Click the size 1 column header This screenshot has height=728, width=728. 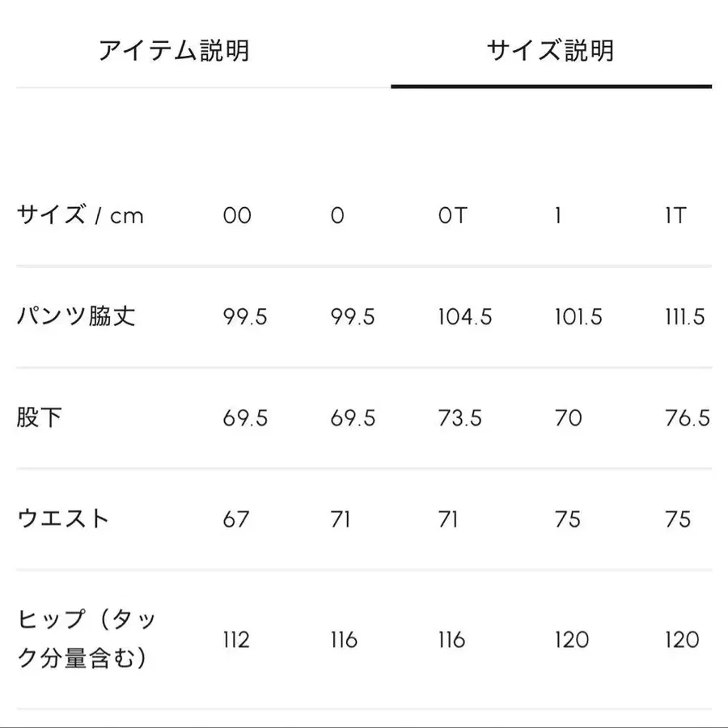[554, 216]
